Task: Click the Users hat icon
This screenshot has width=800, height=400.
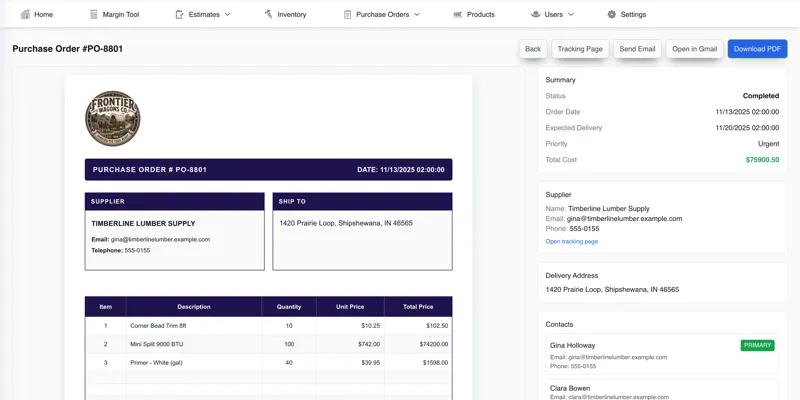Action: pos(535,14)
